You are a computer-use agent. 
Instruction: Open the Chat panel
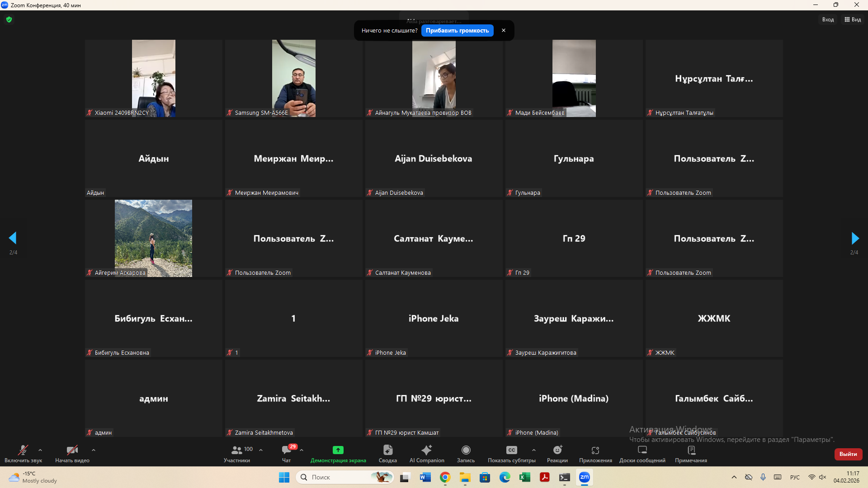[286, 450]
